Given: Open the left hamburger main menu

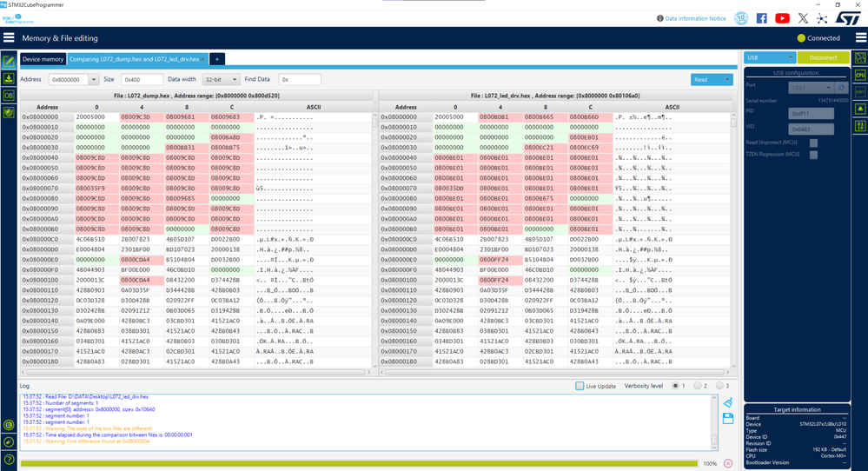Looking at the screenshot, I should pos(9,37).
